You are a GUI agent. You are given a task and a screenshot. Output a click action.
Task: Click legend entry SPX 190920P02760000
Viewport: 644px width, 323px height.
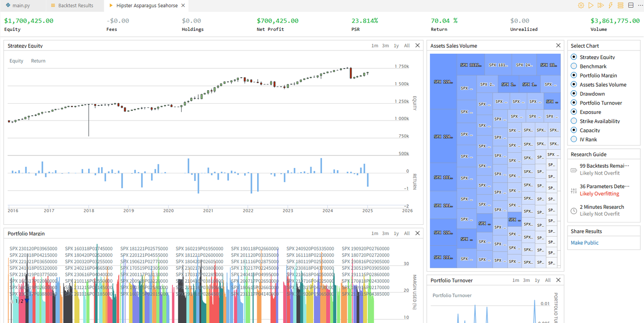point(365,248)
